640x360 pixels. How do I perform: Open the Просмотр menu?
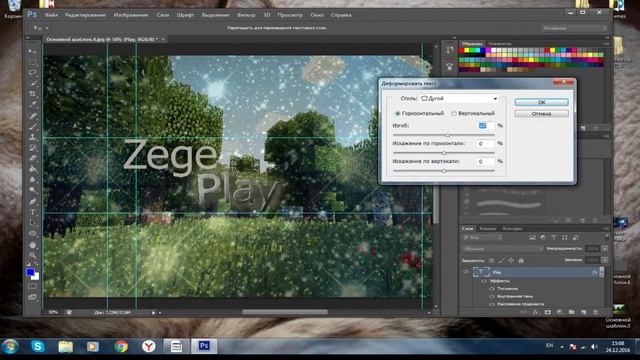[x=290, y=15]
